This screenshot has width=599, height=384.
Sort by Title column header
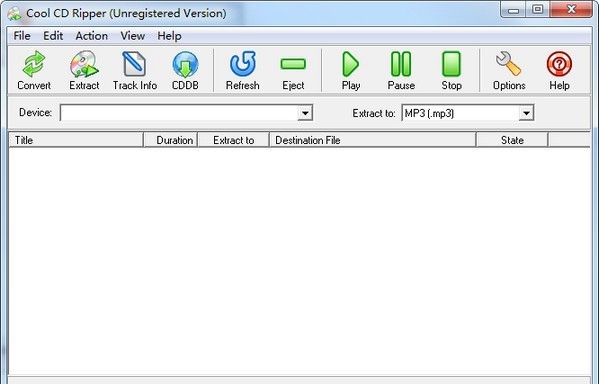coord(76,140)
